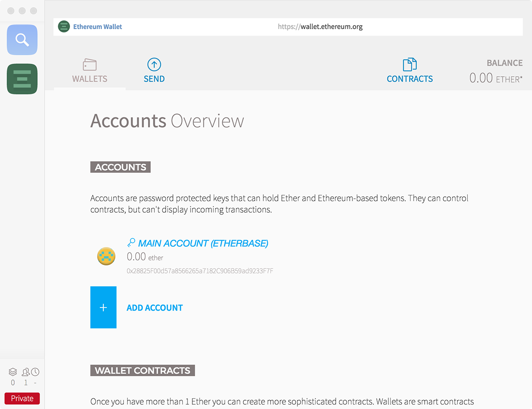Click the Accounts Overview page title
This screenshot has width=532, height=409.
click(167, 121)
